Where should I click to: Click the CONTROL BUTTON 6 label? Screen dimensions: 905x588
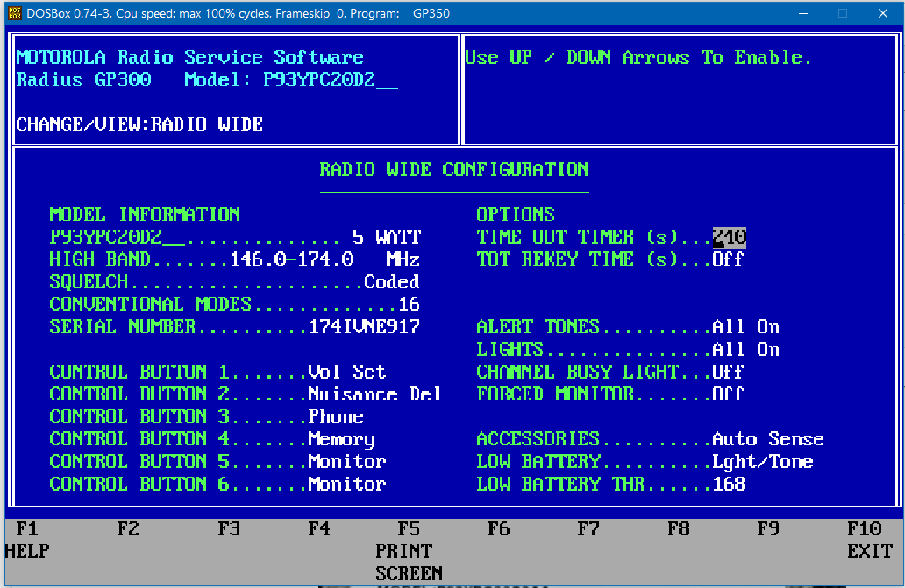139,485
